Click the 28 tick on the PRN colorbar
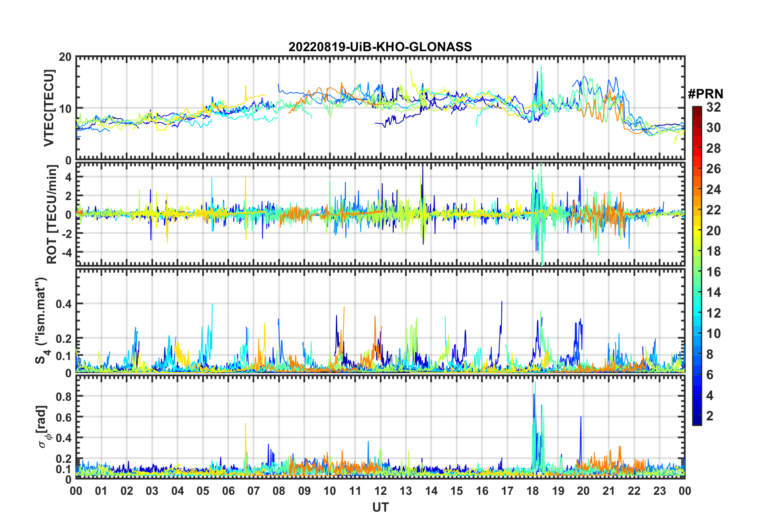 (x=713, y=148)
